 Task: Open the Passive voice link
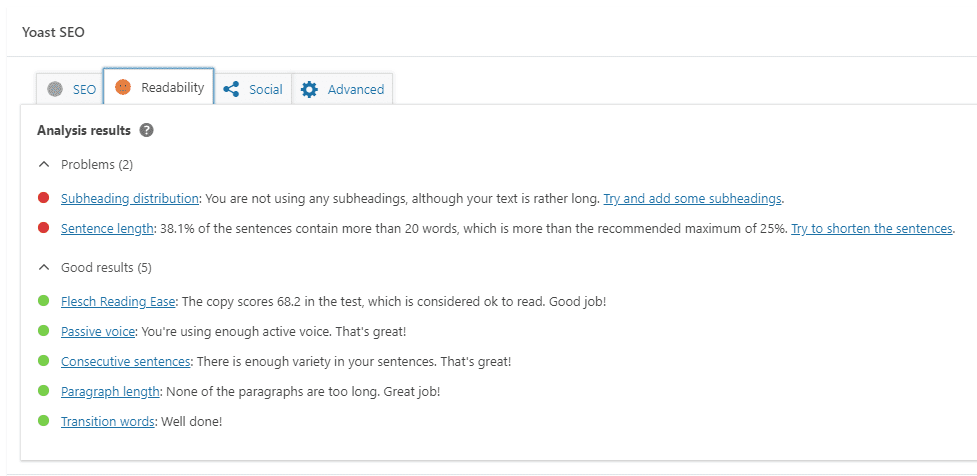pyautogui.click(x=98, y=331)
